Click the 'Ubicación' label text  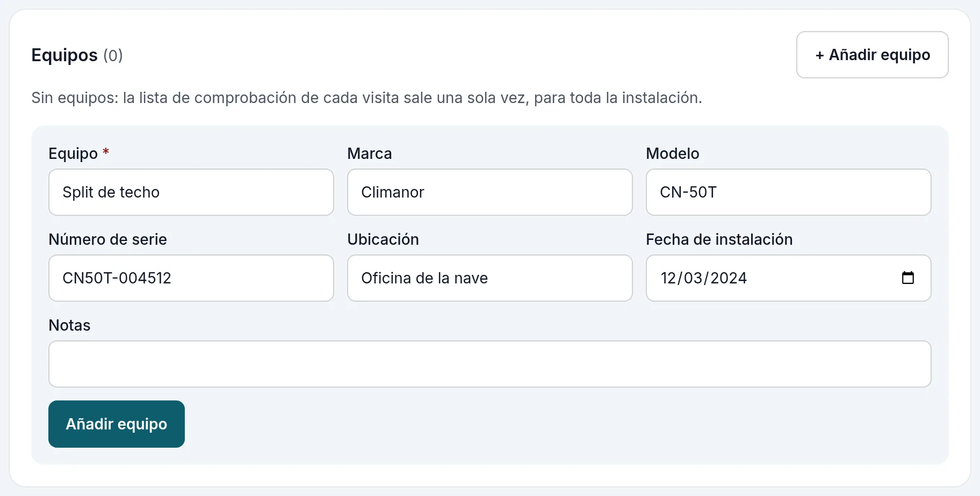(x=383, y=239)
